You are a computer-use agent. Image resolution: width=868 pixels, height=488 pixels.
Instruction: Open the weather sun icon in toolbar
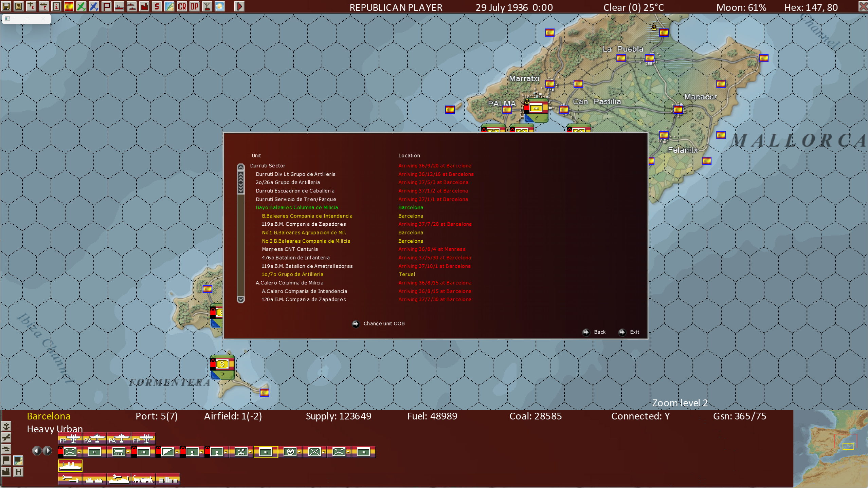219,6
